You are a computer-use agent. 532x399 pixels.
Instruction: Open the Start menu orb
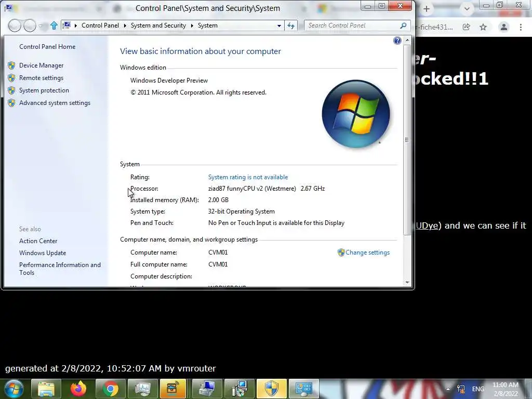tap(14, 389)
